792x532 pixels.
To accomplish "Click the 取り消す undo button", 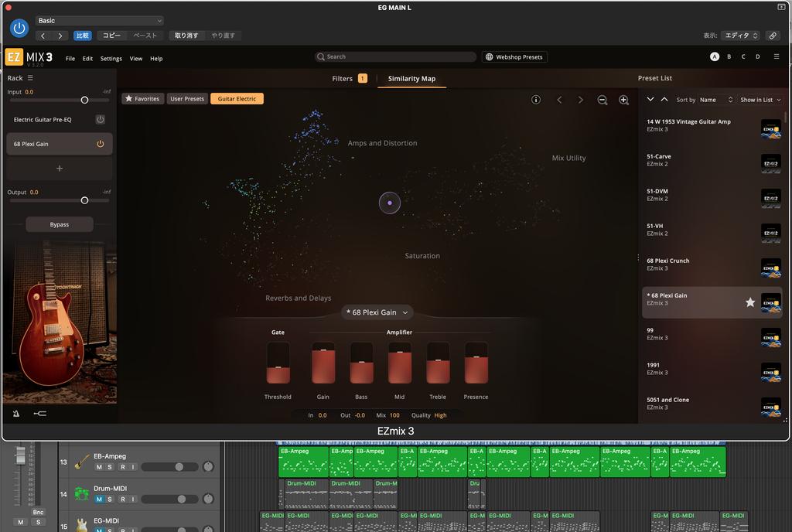I will click(186, 36).
